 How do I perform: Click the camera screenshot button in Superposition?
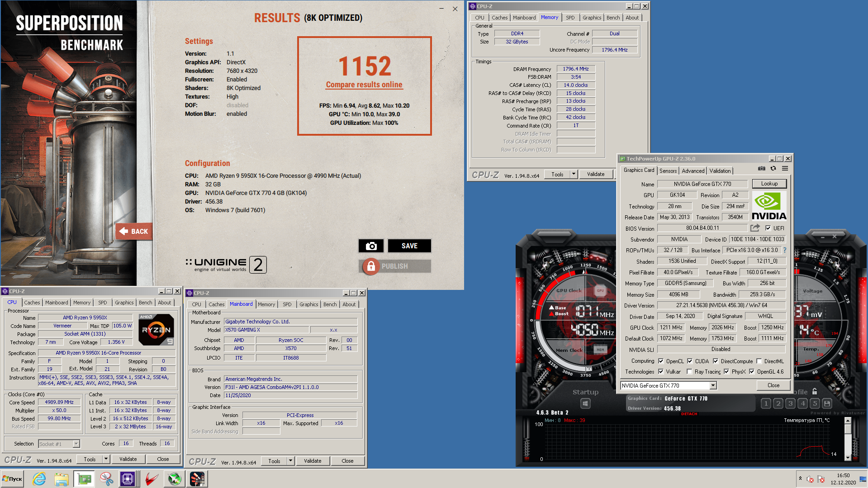tap(371, 246)
